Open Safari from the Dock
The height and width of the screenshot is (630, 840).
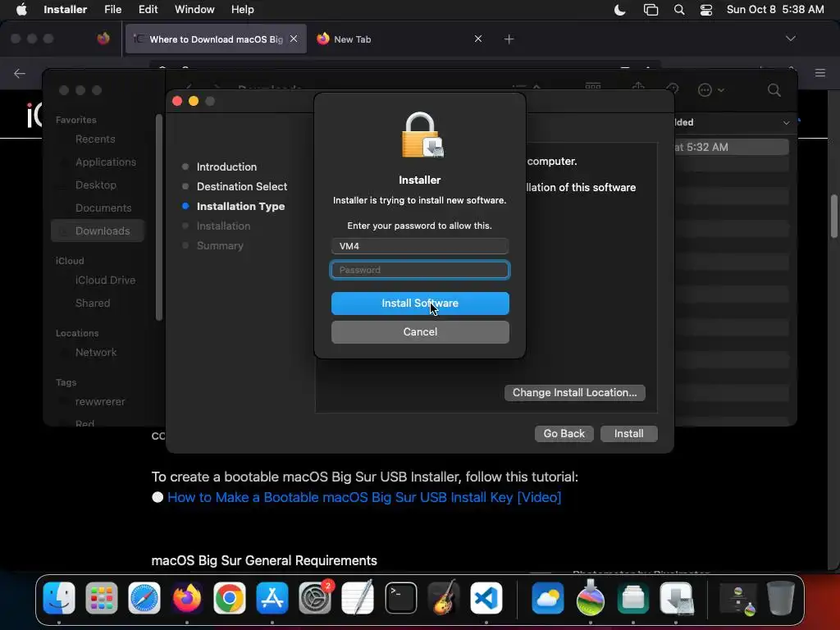144,598
